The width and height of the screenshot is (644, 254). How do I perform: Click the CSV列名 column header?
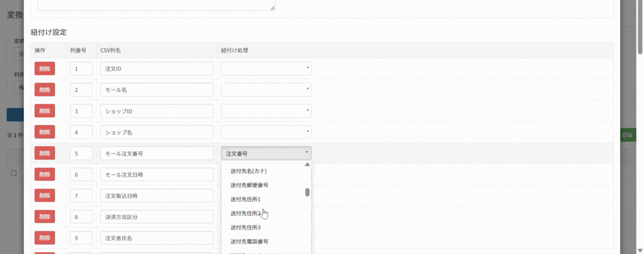(110, 51)
